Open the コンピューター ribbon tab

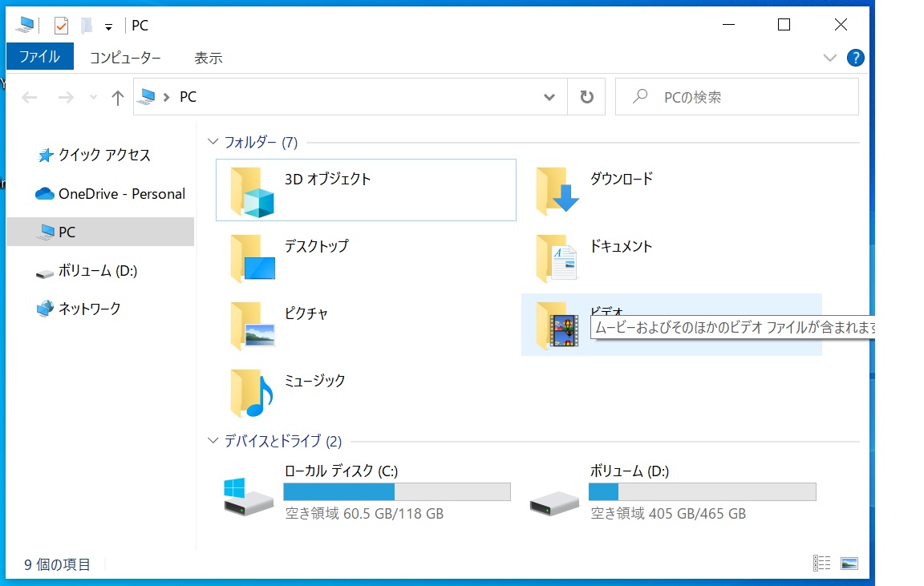coord(125,58)
